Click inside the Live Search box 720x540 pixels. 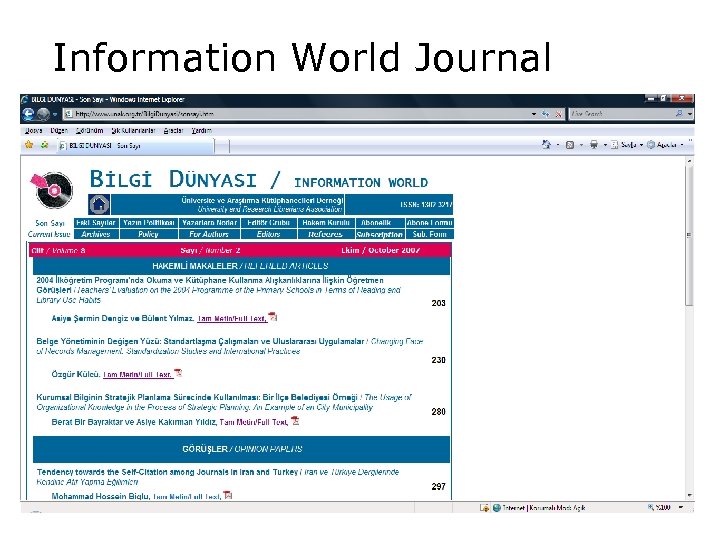(621, 114)
